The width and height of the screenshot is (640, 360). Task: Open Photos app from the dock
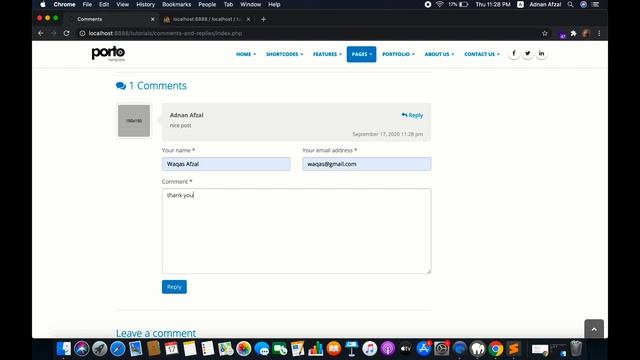(244, 349)
